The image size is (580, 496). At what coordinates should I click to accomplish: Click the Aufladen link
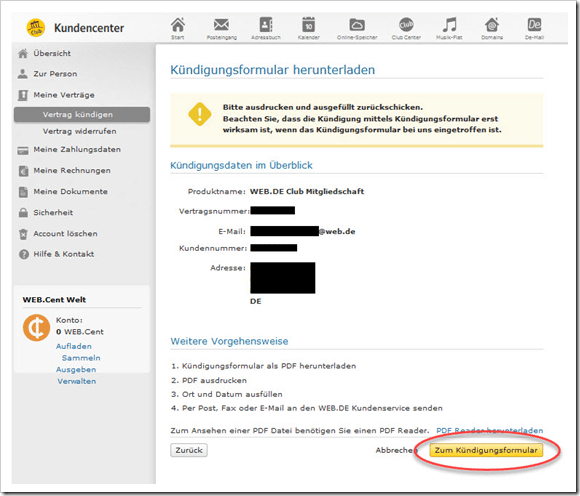pos(74,346)
